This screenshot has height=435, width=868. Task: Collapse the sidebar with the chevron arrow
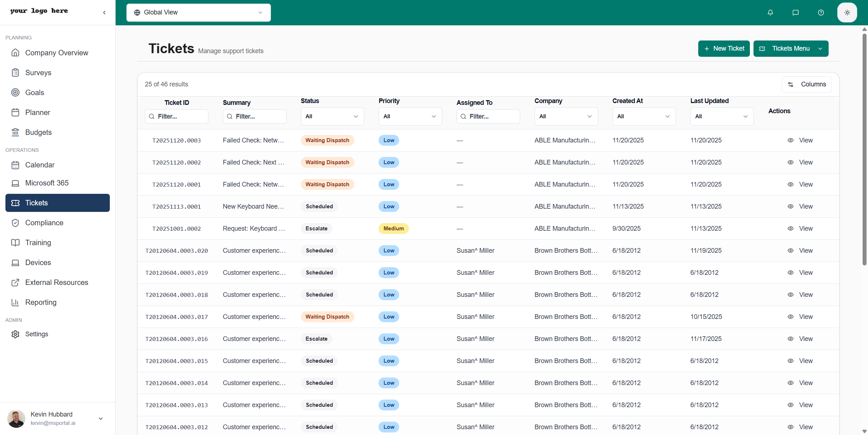pyautogui.click(x=104, y=13)
